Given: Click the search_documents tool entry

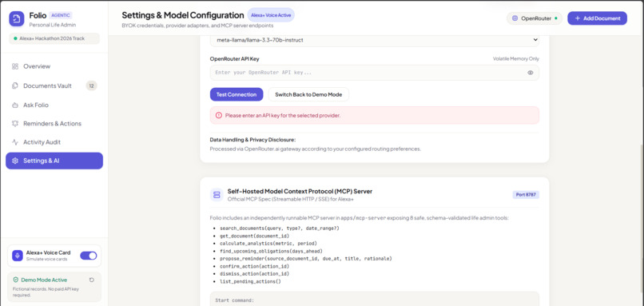Looking at the screenshot, I should [280, 229].
